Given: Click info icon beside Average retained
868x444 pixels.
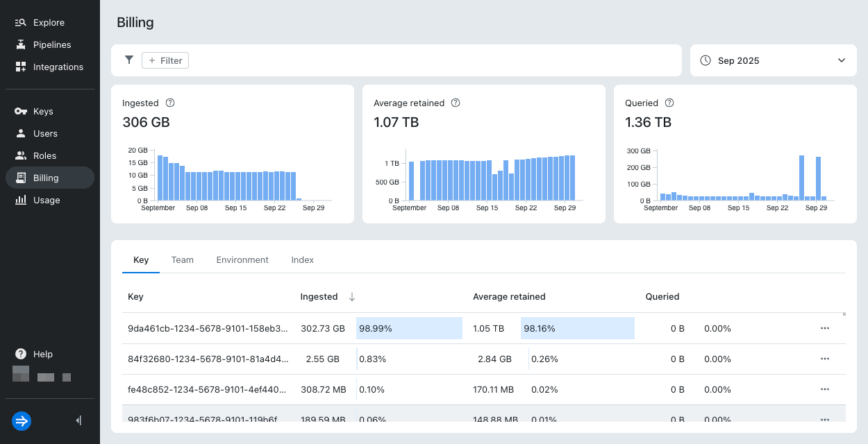Looking at the screenshot, I should click(x=456, y=103).
